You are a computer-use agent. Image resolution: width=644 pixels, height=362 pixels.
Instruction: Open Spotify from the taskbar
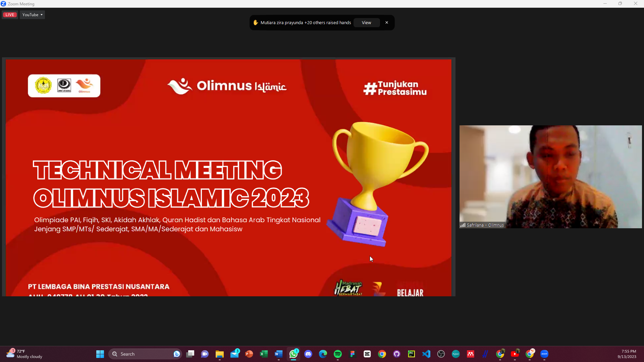338,354
